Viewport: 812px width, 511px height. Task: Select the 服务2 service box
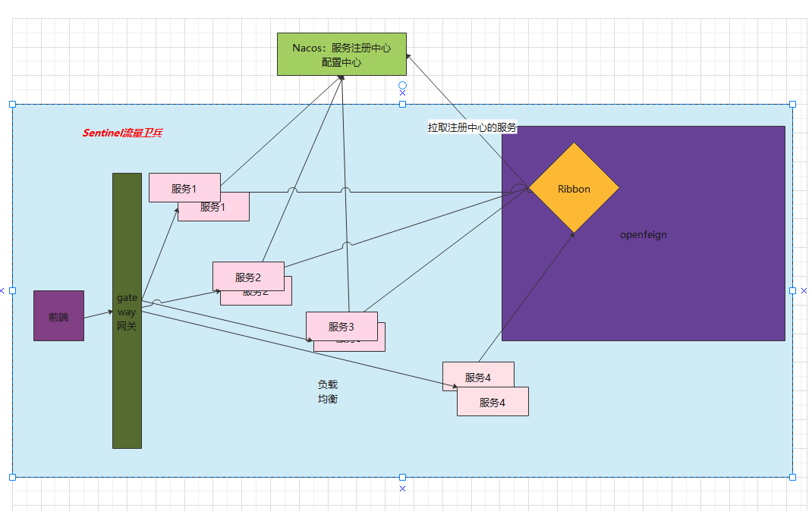[248, 277]
